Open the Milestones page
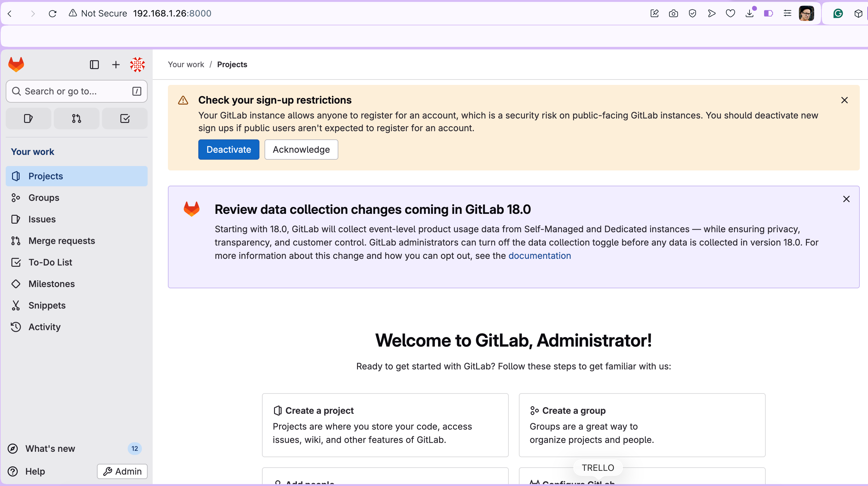 point(52,284)
